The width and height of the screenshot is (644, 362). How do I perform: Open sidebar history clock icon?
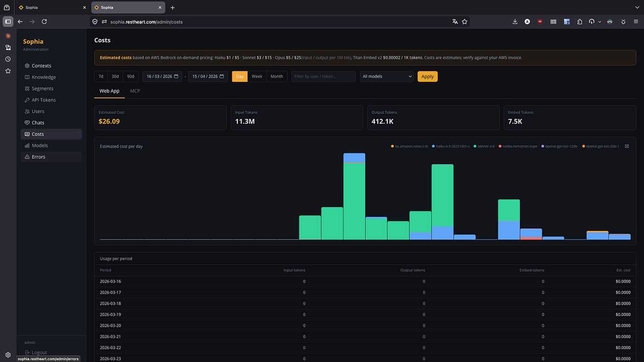coord(8,59)
